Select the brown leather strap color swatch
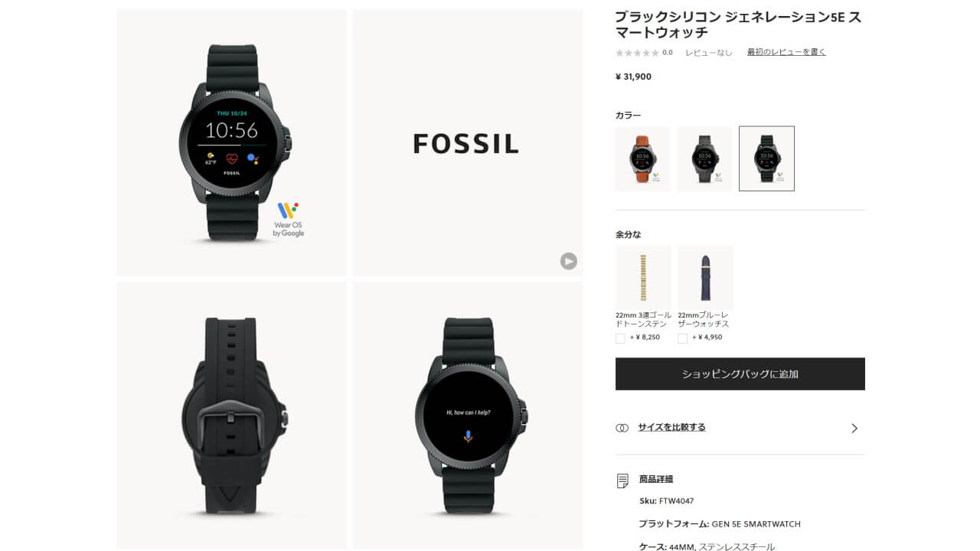The image size is (980, 551). coord(642,158)
